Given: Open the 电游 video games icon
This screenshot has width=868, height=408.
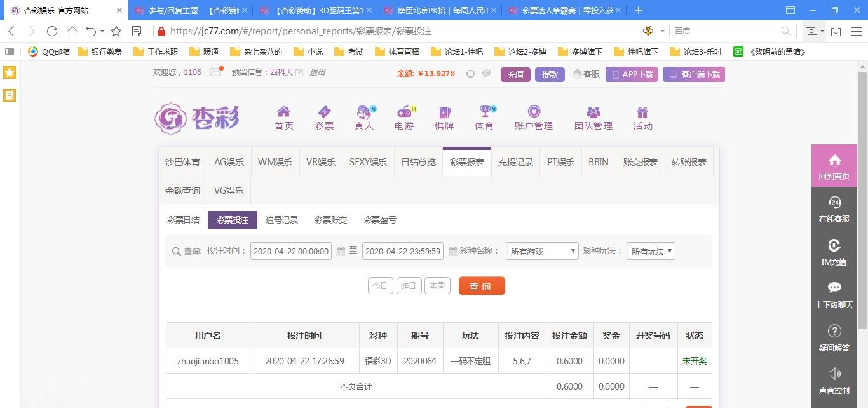Looking at the screenshot, I should tap(404, 112).
